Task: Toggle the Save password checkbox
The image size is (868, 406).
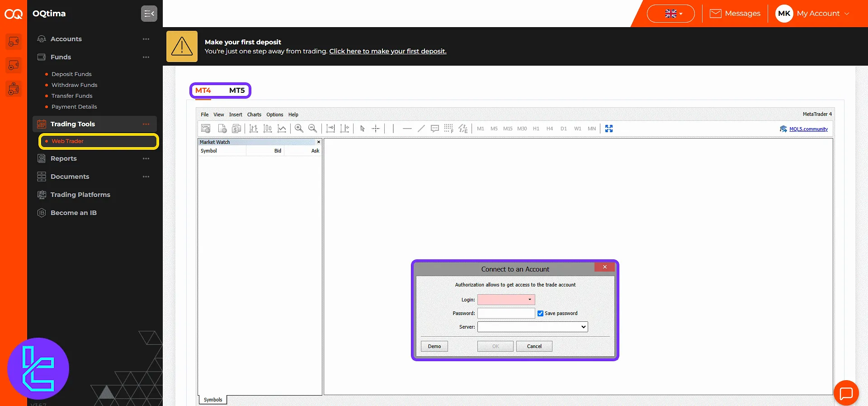Action: (x=540, y=313)
